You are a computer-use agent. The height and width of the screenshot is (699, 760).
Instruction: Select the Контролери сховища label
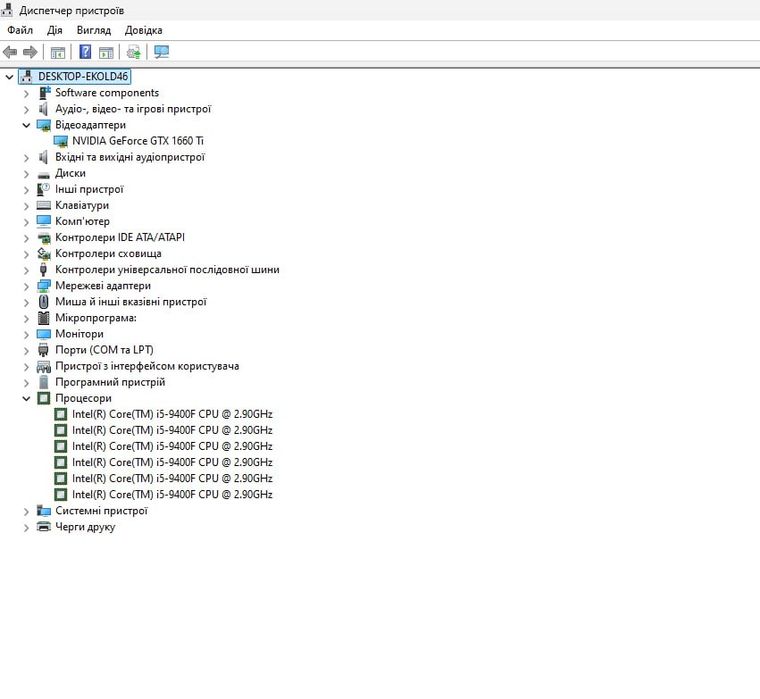tap(108, 254)
